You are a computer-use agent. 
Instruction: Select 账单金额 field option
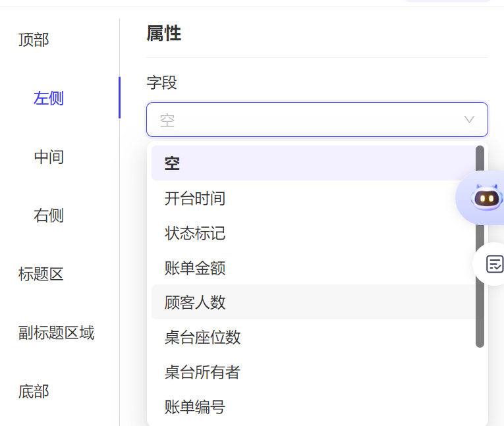click(314, 267)
